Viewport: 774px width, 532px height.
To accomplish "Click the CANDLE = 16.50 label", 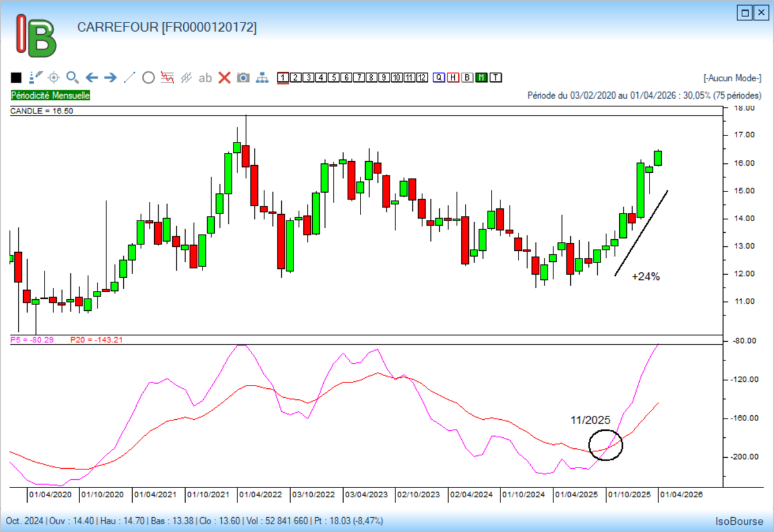I will click(x=41, y=111).
